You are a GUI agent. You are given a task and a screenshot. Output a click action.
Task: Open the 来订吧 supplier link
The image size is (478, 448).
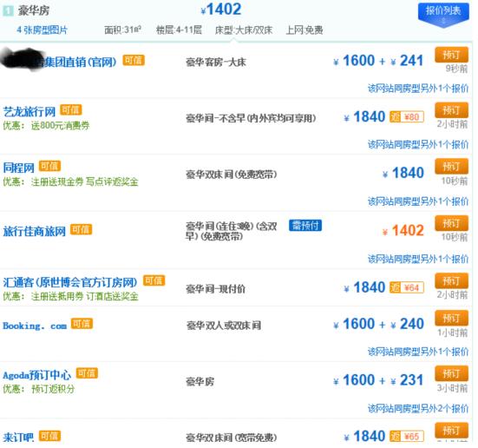point(18,437)
